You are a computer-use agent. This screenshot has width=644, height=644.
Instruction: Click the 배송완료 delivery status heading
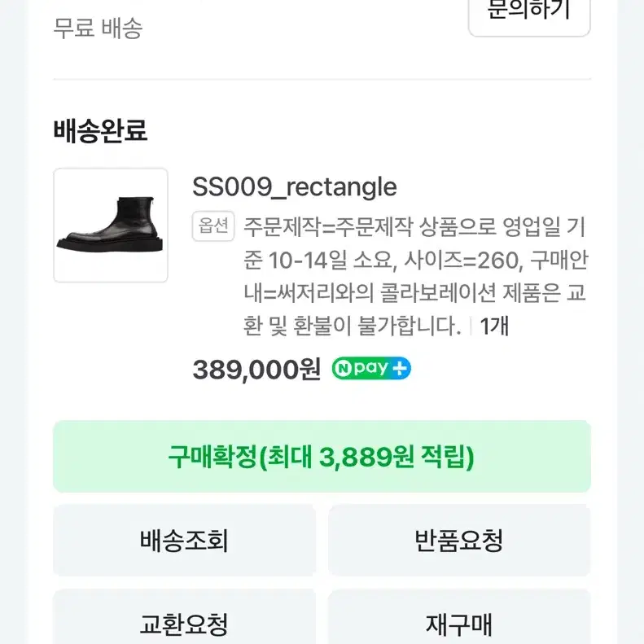coord(100,130)
